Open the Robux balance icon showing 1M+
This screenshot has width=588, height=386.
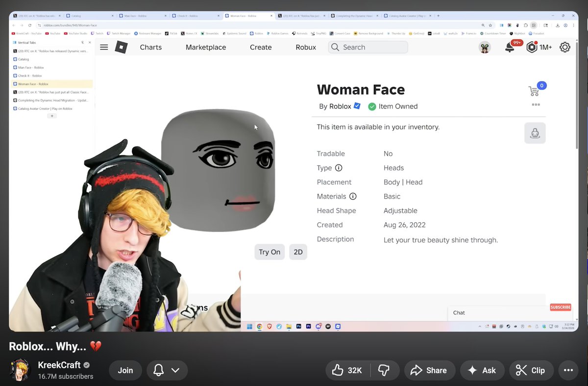pos(532,48)
